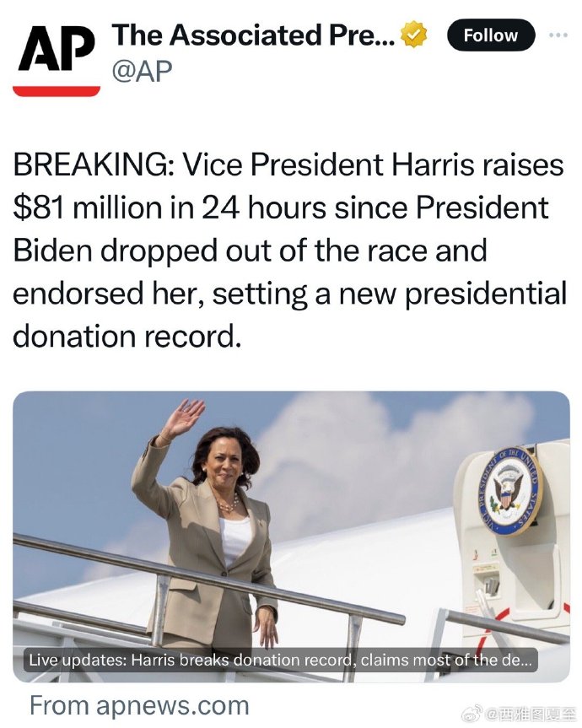Image resolution: width=582 pixels, height=728 pixels.
Task: Open The Associated Press display name
Action: point(253,35)
